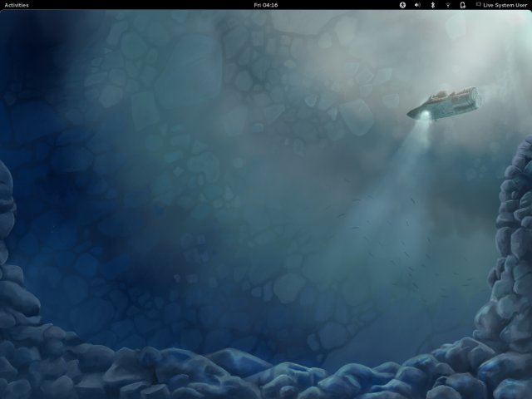
Task: Open the Live System User menu
Action: (x=501, y=5)
